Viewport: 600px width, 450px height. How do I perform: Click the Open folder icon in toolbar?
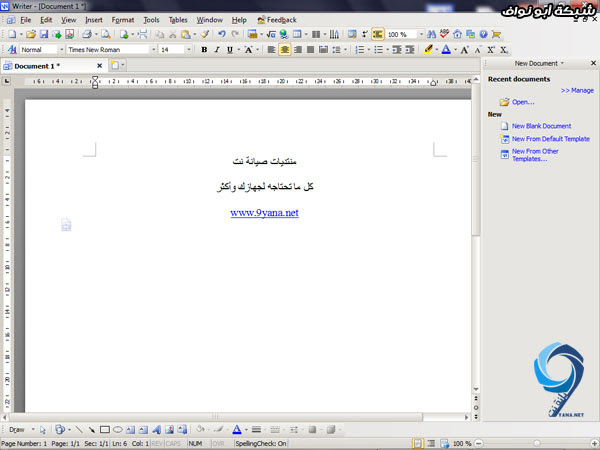coord(31,34)
